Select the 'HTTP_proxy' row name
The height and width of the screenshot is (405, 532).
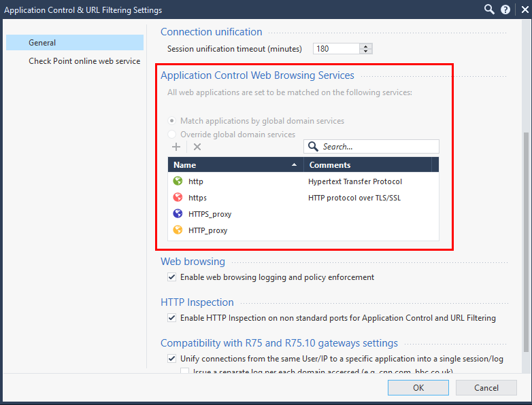pos(207,230)
